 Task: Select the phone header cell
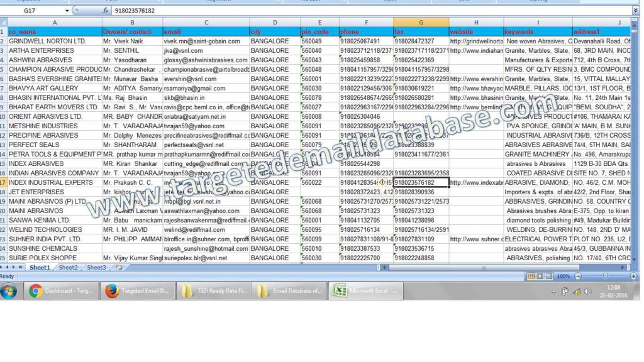pos(366,31)
